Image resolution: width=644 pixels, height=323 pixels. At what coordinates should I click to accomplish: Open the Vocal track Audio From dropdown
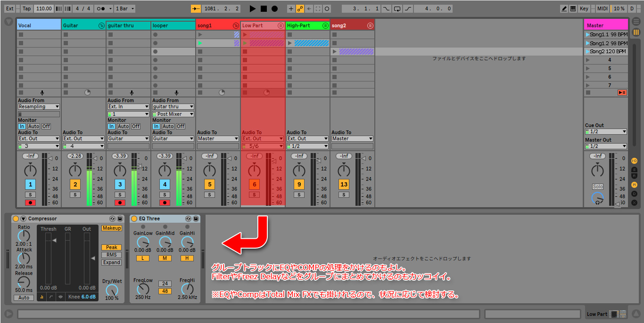click(39, 107)
